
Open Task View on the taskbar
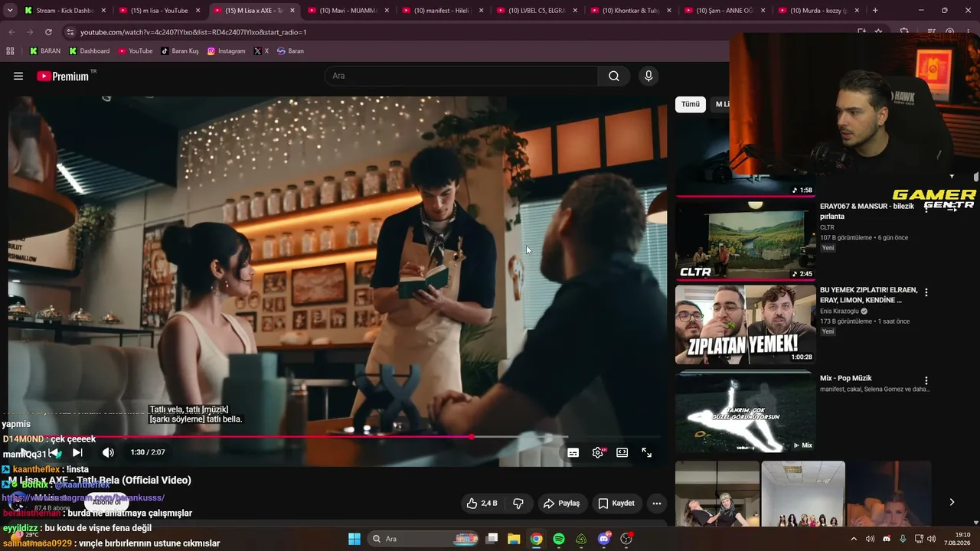tap(492, 539)
